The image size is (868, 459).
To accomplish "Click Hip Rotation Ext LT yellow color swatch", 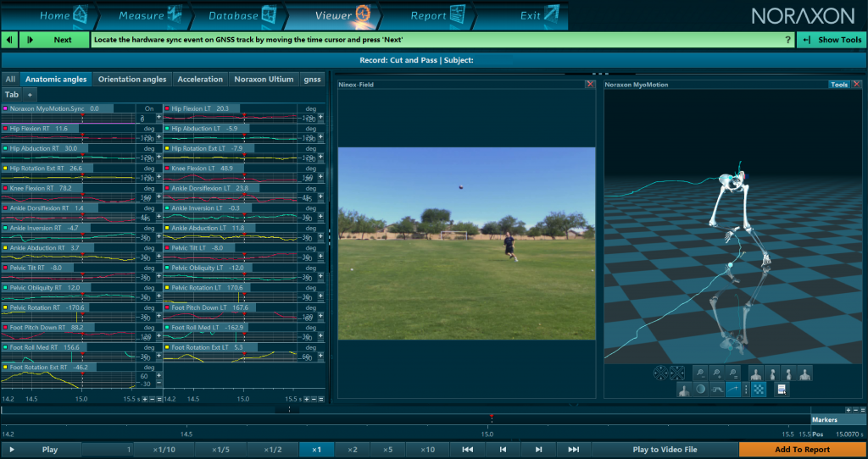I will click(x=167, y=148).
